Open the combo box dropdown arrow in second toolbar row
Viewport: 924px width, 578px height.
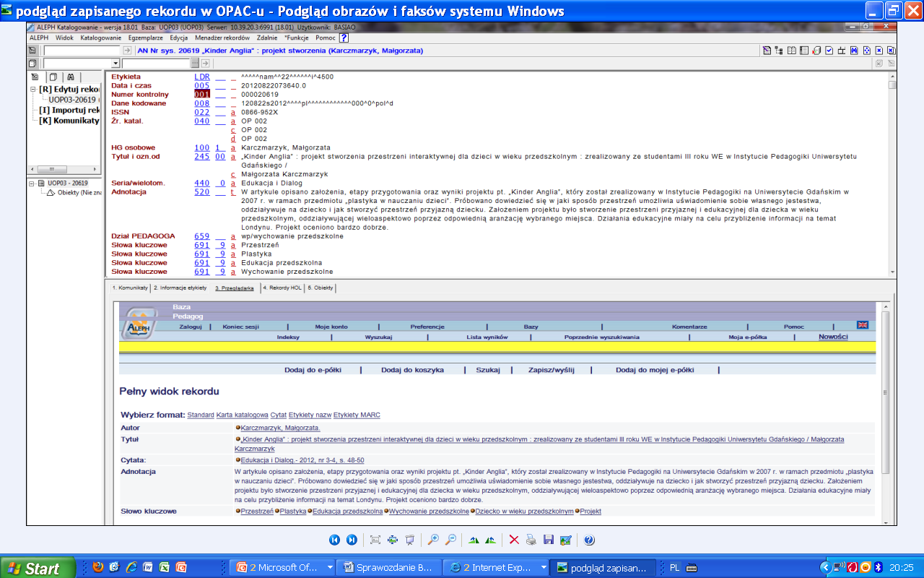pyautogui.click(x=115, y=64)
